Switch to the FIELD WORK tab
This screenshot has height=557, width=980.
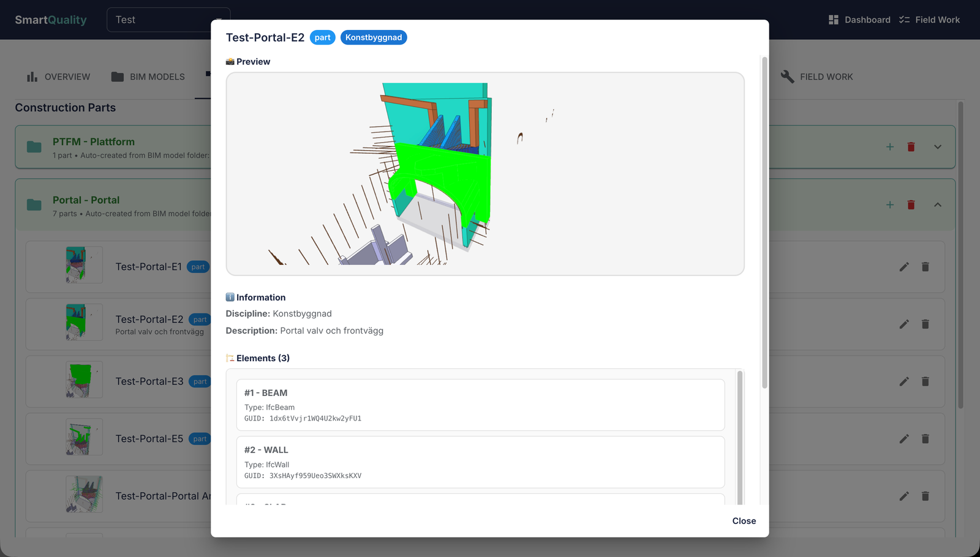click(x=817, y=77)
